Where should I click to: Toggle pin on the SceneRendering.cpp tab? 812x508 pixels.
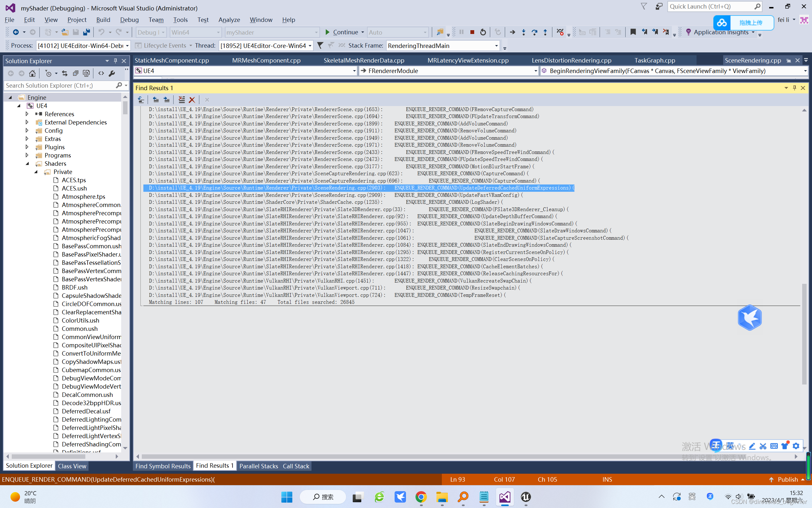tap(789, 60)
